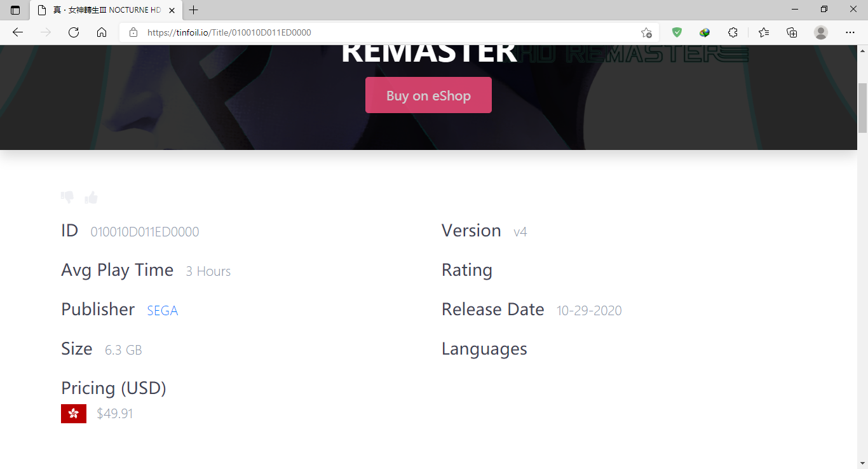
Task: Click the Release Date label
Action: [x=493, y=309]
